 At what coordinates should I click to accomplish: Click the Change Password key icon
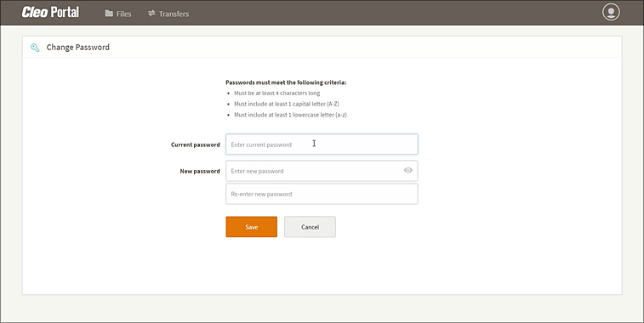click(35, 48)
